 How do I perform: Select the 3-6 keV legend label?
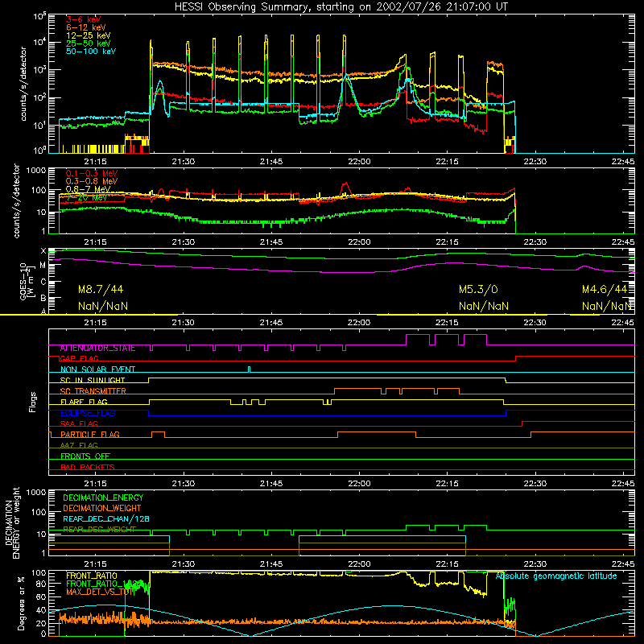pyautogui.click(x=84, y=19)
